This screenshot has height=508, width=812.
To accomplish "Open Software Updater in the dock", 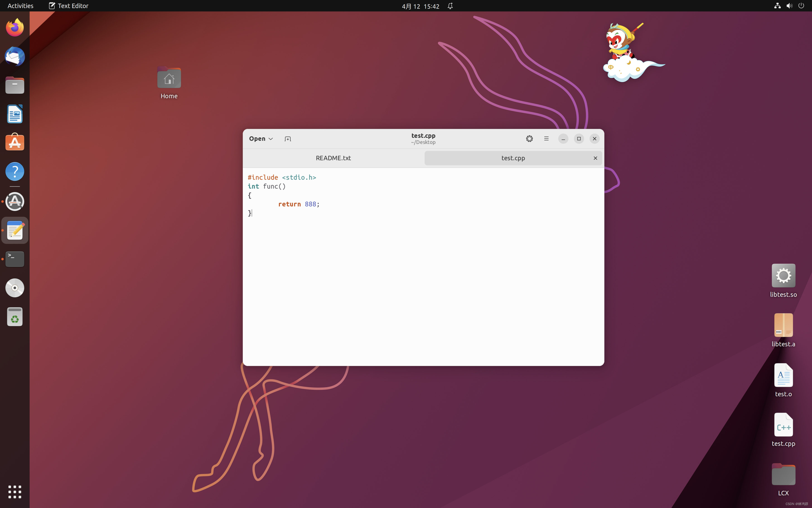I will pyautogui.click(x=15, y=202).
